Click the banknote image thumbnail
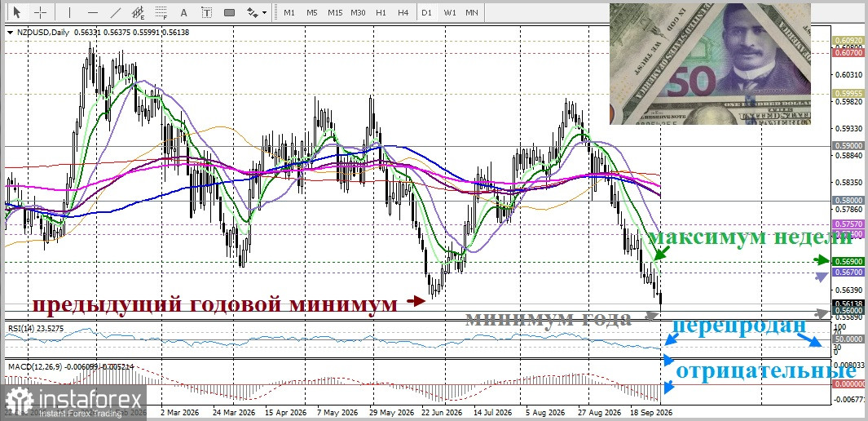The image size is (868, 421). tap(710, 64)
